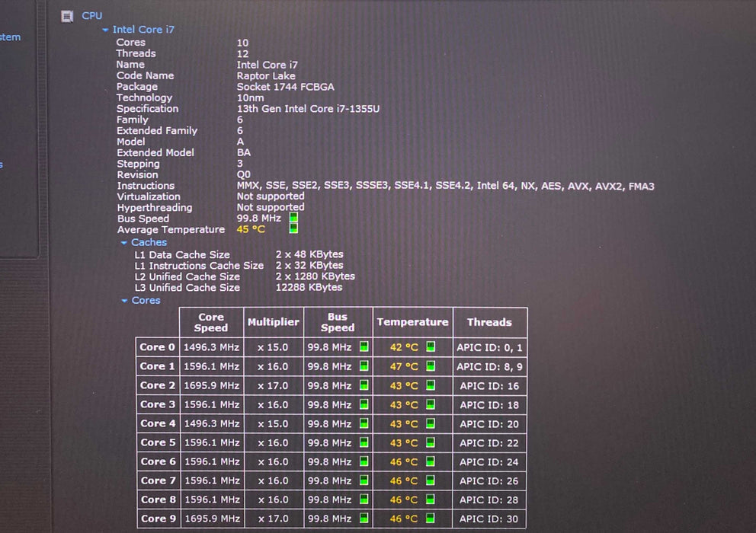Click the Instructions row label
This screenshot has width=756, height=533.
click(x=146, y=186)
